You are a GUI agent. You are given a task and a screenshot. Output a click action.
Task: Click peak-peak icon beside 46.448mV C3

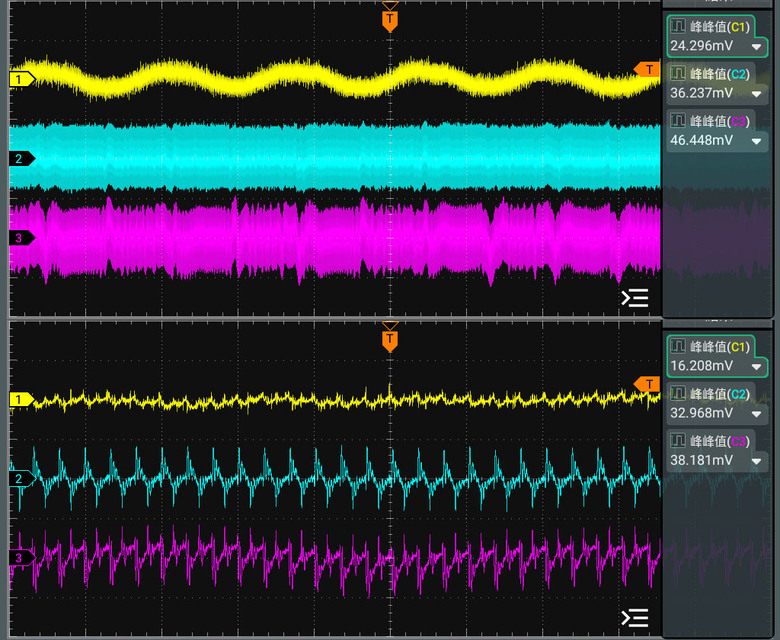coord(678,120)
